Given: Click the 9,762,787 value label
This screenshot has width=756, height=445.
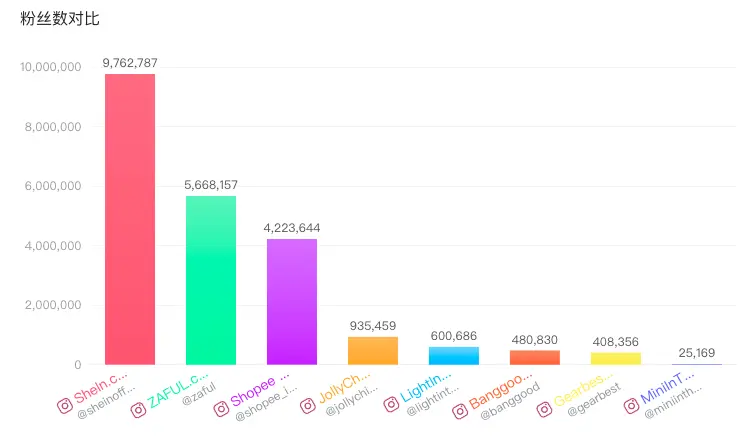Looking at the screenshot, I should [130, 63].
